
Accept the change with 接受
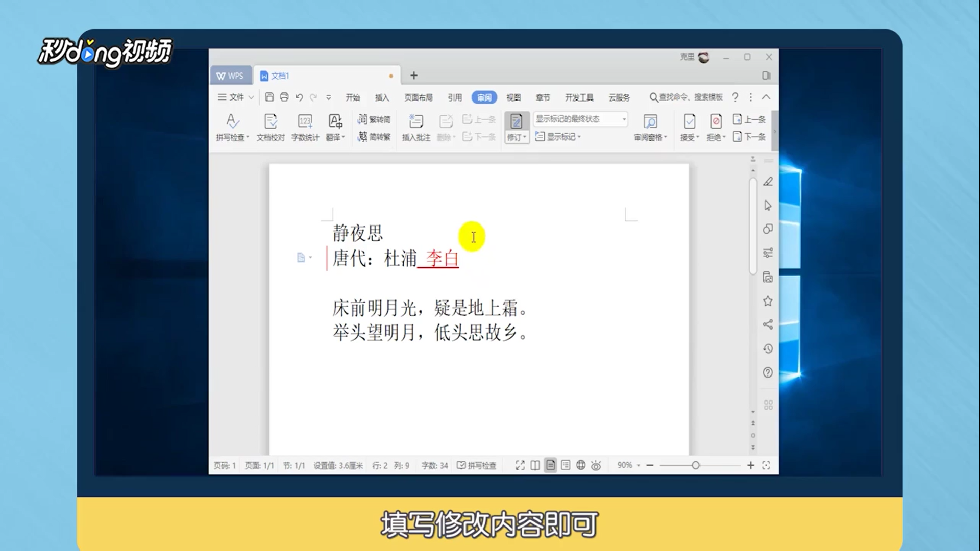point(690,127)
